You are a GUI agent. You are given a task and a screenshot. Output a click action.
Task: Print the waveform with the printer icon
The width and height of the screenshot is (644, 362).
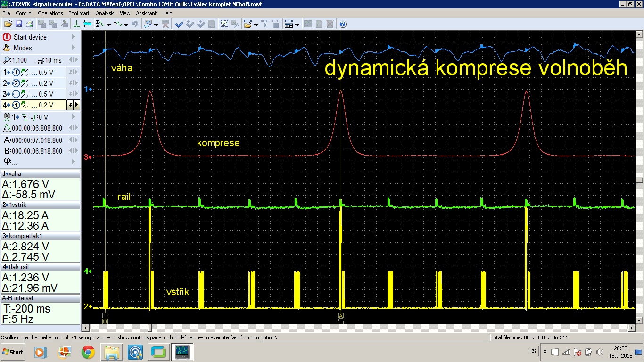30,24
